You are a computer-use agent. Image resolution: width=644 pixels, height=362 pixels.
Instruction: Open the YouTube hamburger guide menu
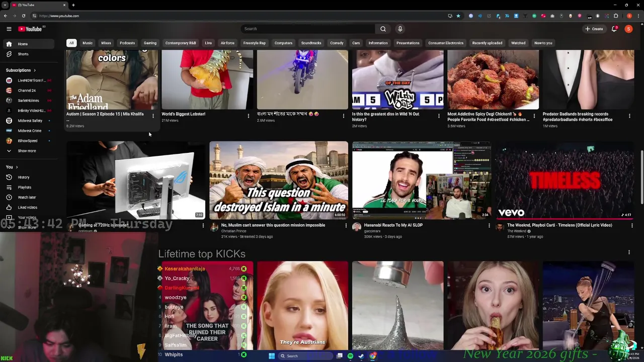click(x=9, y=29)
